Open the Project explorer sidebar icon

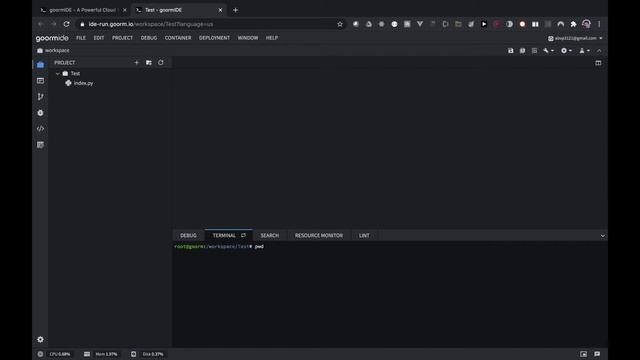(x=40, y=65)
